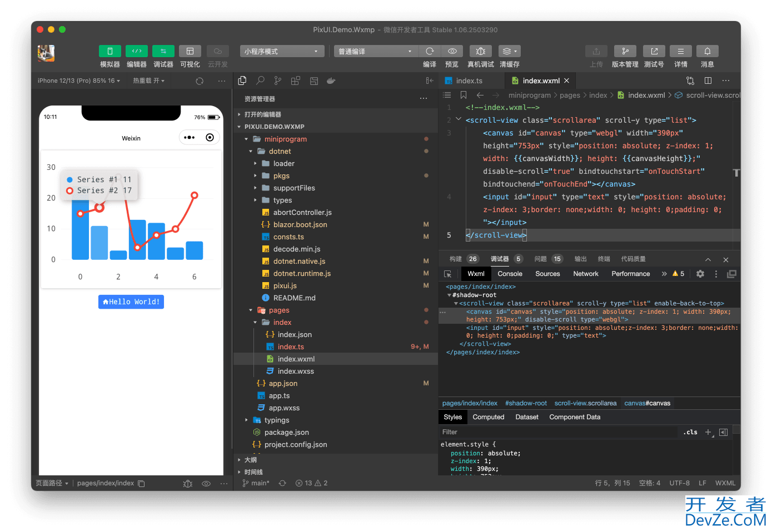Open the blazor.boot.json file
Image resolution: width=772 pixels, height=532 pixels.
(336, 224)
